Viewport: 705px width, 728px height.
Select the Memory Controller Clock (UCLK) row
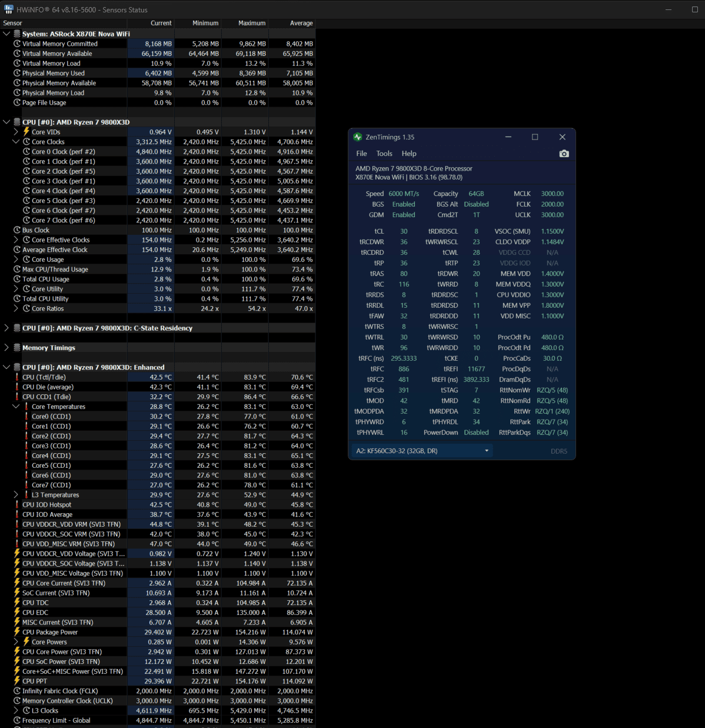[x=158, y=701]
